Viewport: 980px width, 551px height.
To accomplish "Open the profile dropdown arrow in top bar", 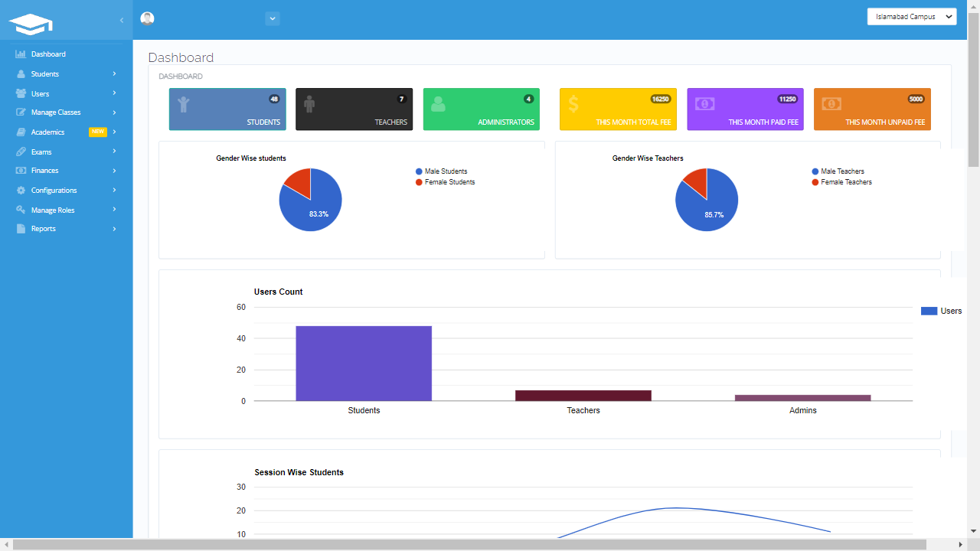I will click(272, 18).
